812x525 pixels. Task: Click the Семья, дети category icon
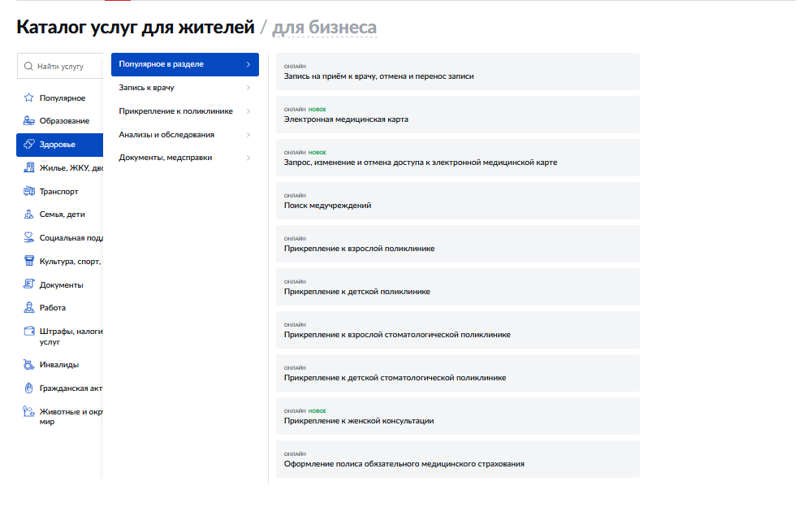[29, 215]
